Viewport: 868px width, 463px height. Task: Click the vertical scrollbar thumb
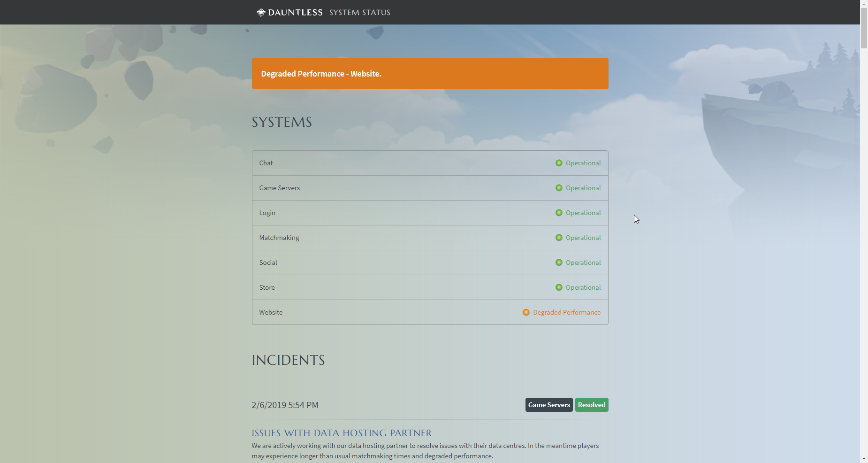864,28
